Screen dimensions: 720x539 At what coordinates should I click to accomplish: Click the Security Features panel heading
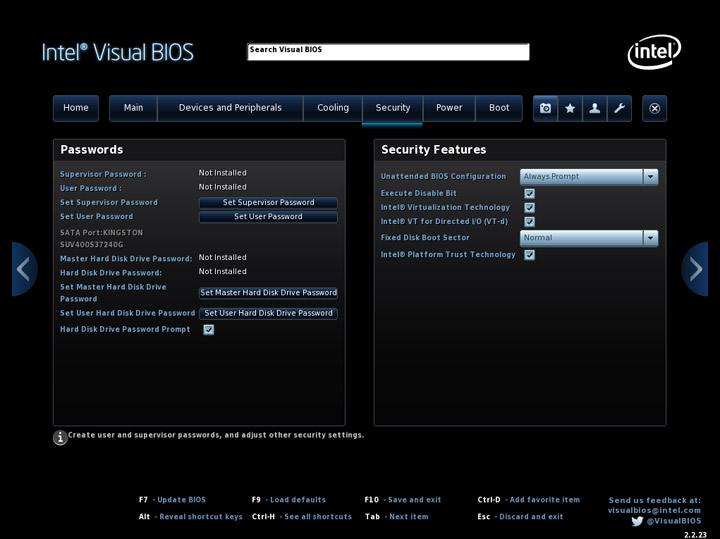(x=433, y=150)
